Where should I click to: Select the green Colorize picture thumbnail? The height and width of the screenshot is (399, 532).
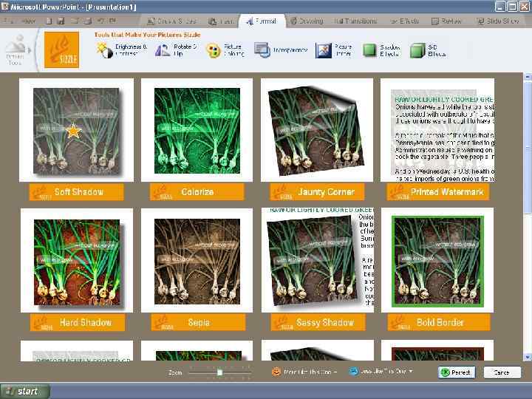click(x=197, y=130)
